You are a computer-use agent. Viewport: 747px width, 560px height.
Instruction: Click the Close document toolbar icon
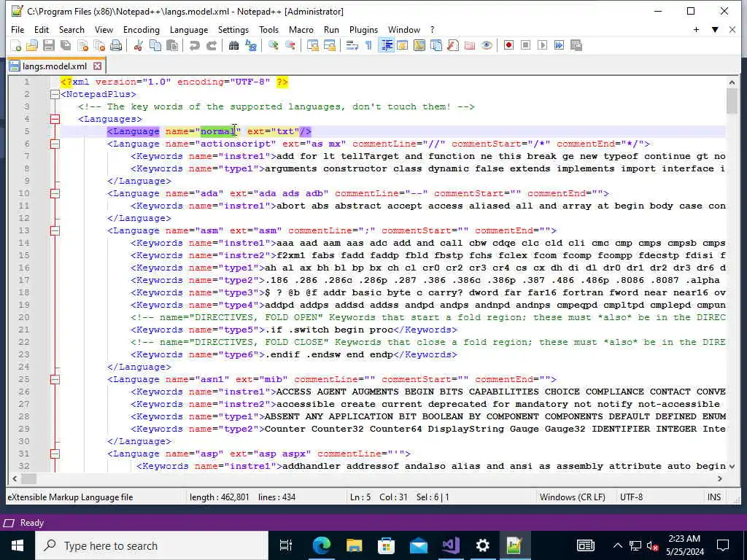pyautogui.click(x=83, y=45)
